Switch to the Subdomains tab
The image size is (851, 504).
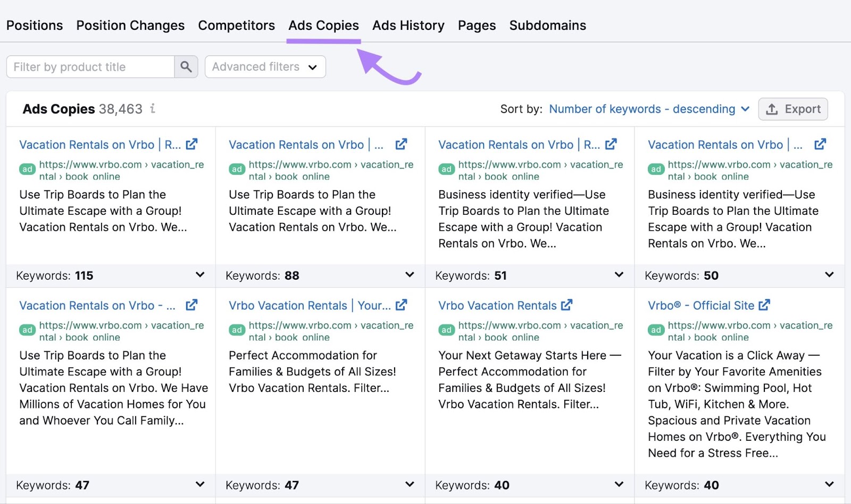(x=548, y=26)
